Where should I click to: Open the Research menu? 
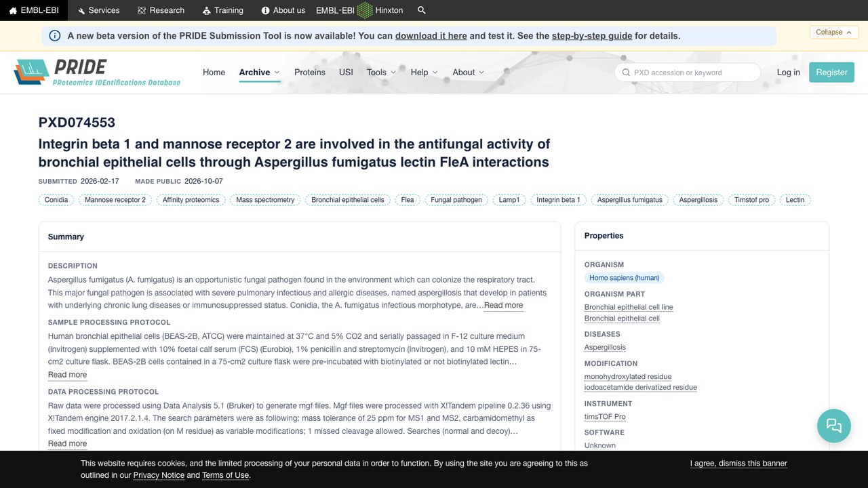[161, 10]
